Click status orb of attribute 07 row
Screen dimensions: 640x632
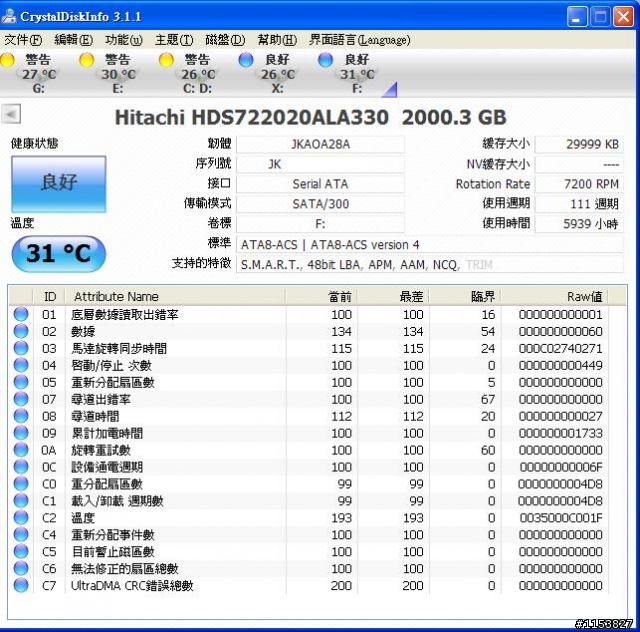21,399
